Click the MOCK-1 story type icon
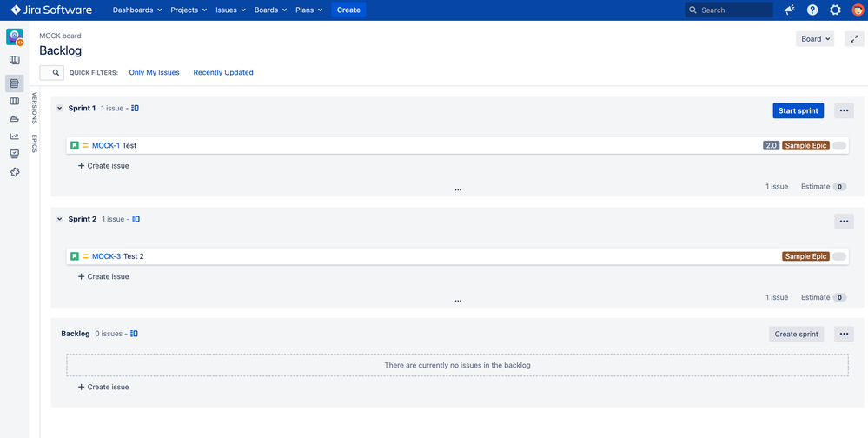 75,146
